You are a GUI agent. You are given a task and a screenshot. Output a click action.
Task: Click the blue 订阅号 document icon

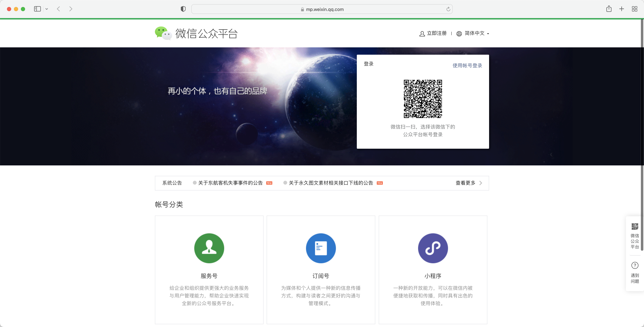321,248
